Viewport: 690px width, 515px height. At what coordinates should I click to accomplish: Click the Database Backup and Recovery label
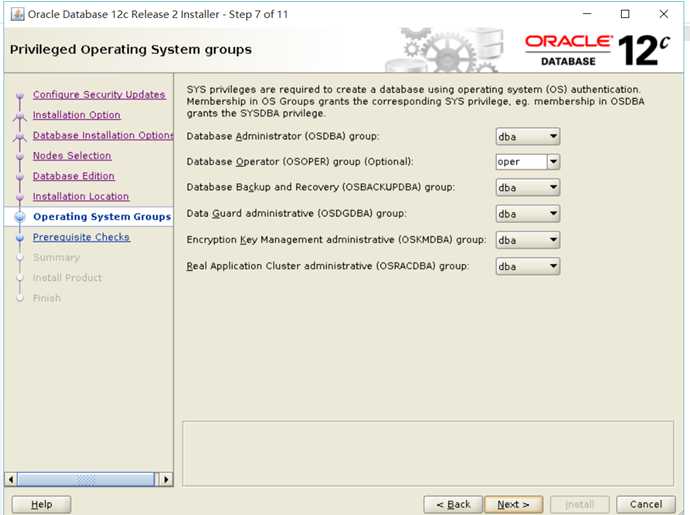[x=320, y=188]
